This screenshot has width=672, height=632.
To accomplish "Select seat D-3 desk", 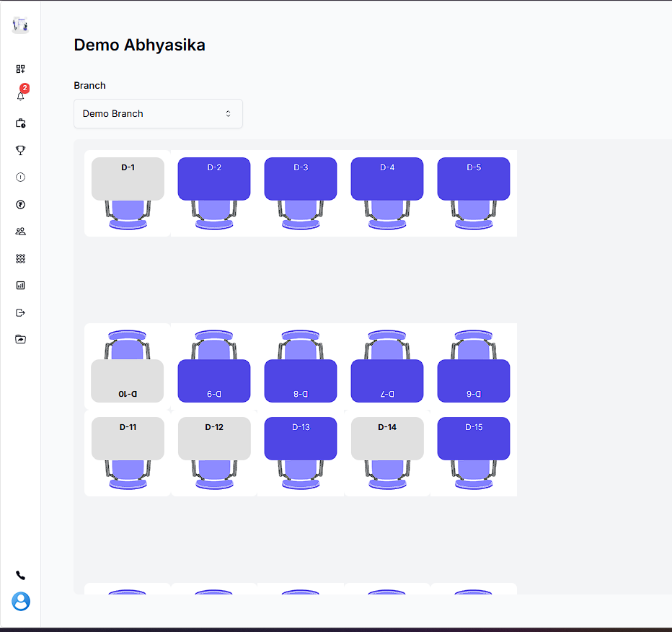I will [x=301, y=178].
